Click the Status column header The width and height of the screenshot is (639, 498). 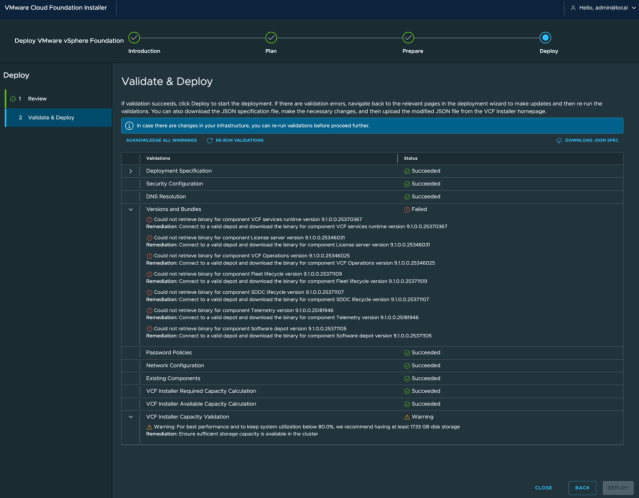410,158
